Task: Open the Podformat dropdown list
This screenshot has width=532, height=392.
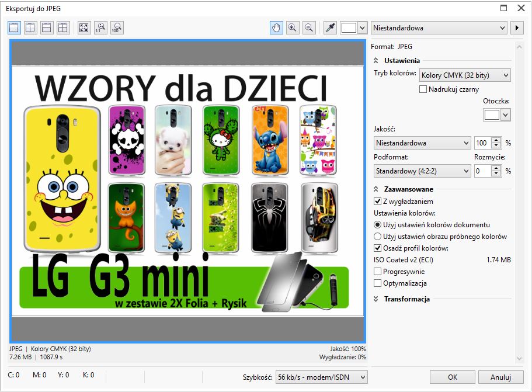Action: [422, 171]
